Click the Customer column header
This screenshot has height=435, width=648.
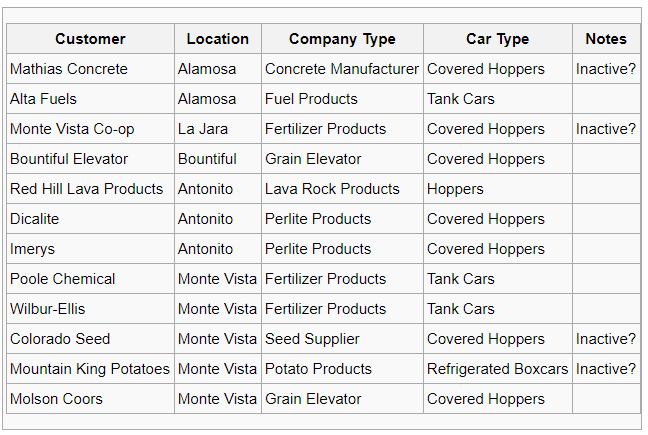coord(91,39)
